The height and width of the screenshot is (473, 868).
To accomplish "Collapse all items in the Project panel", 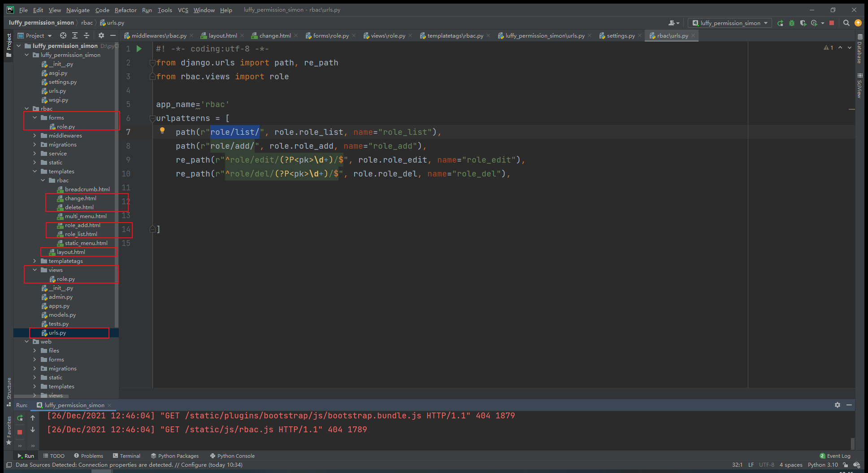I will tap(87, 35).
